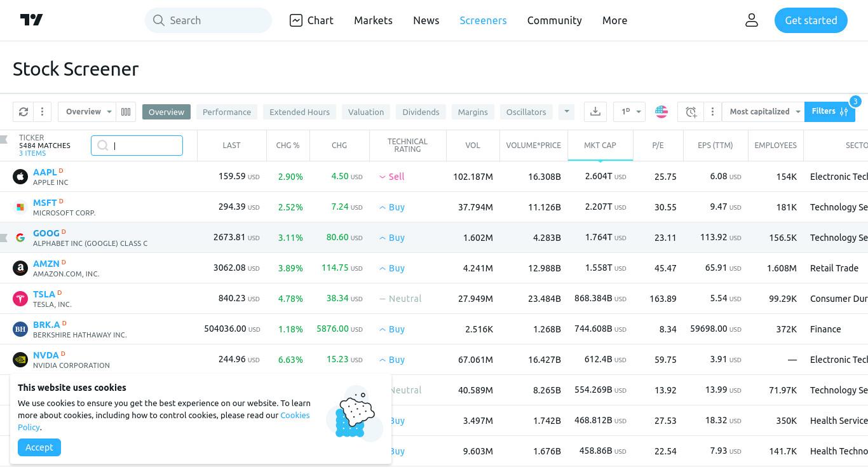Accept the cookies notice

click(39, 447)
